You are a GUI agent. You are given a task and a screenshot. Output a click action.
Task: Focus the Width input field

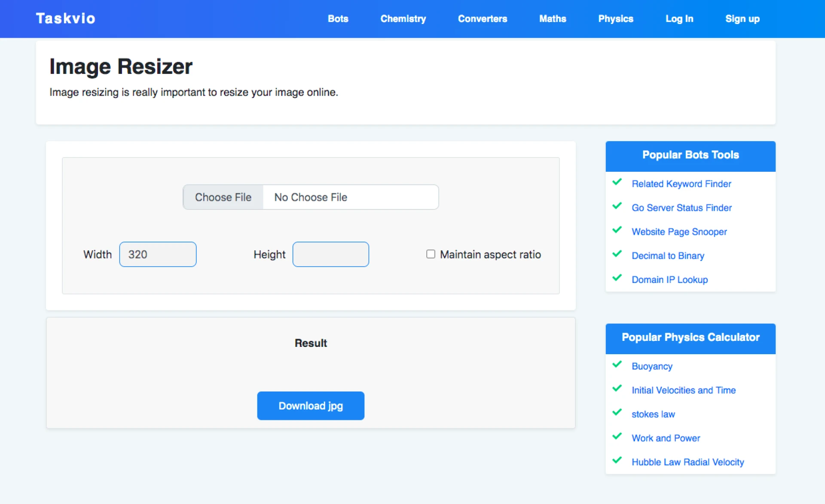[158, 254]
